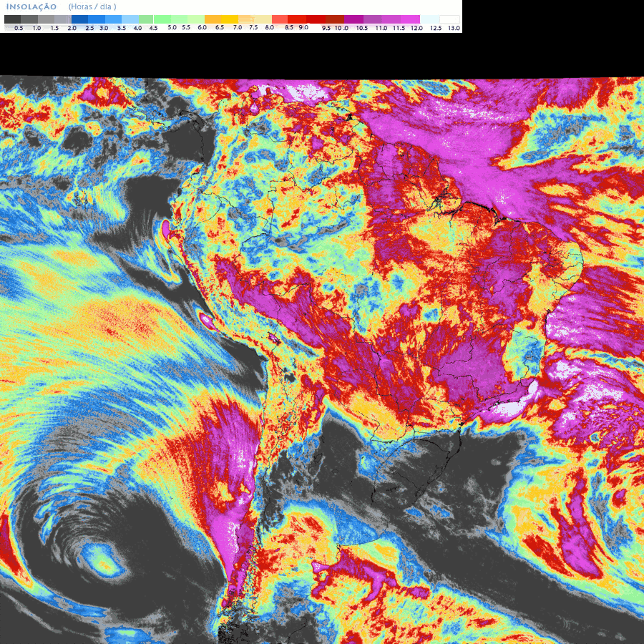644x644 pixels.
Task: Click the 10.5 legend value
Action: [x=362, y=28]
